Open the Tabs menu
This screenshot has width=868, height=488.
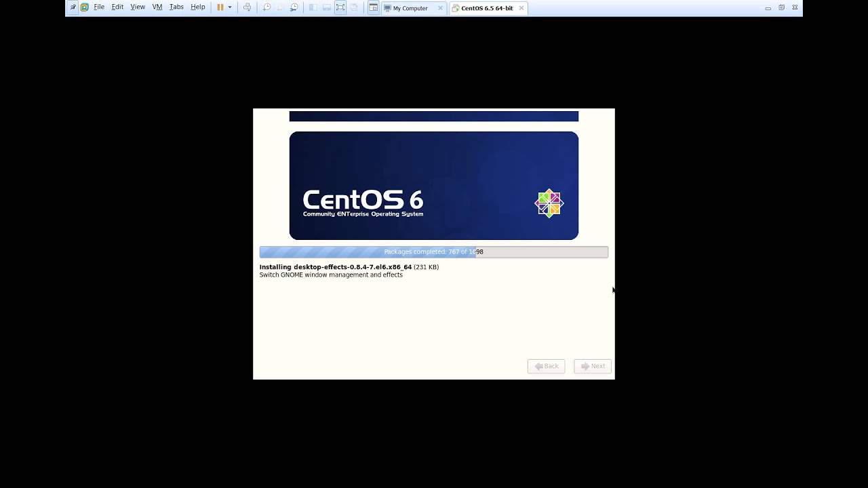[x=176, y=7]
